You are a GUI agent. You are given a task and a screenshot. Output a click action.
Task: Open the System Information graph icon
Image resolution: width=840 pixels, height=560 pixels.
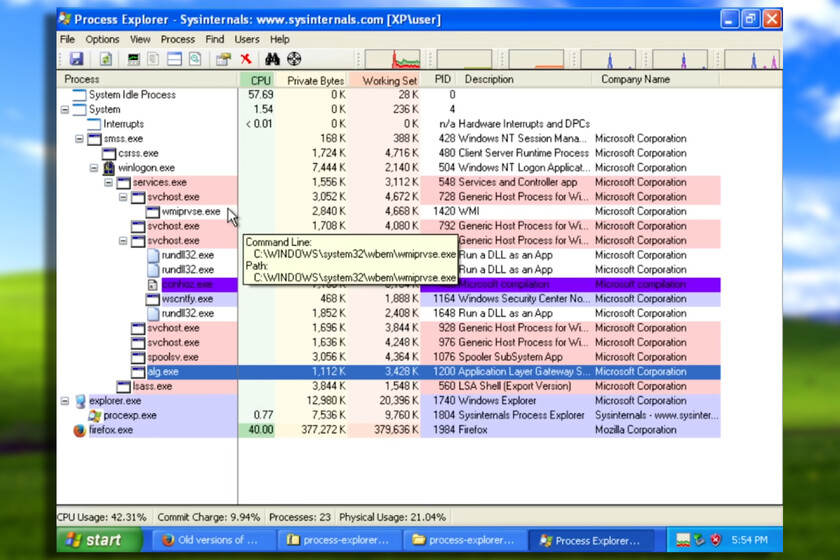point(133,60)
